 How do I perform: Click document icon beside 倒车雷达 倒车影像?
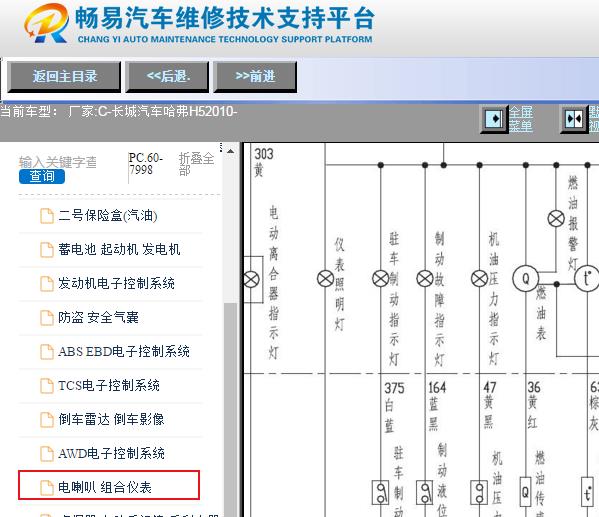(x=47, y=420)
